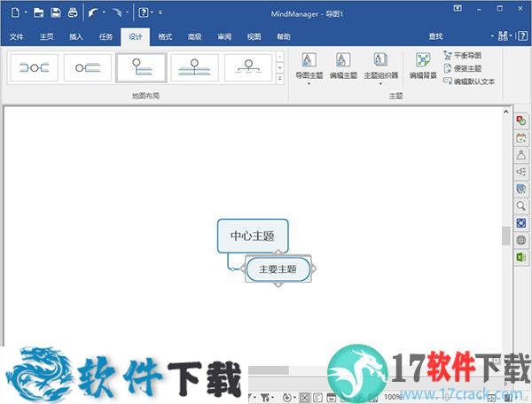This screenshot has height=404, width=532.
Task: Click the 编辑背景 button
Action: [x=423, y=66]
